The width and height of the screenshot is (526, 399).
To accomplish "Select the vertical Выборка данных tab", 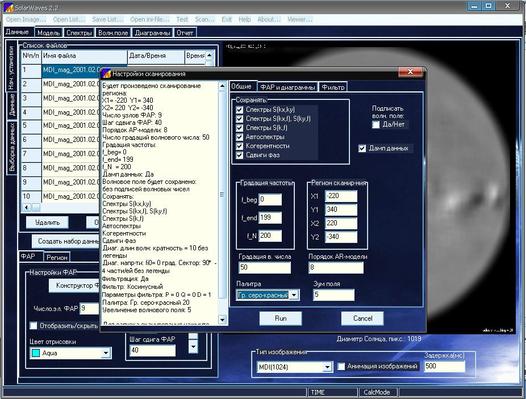I will coord(12,148).
